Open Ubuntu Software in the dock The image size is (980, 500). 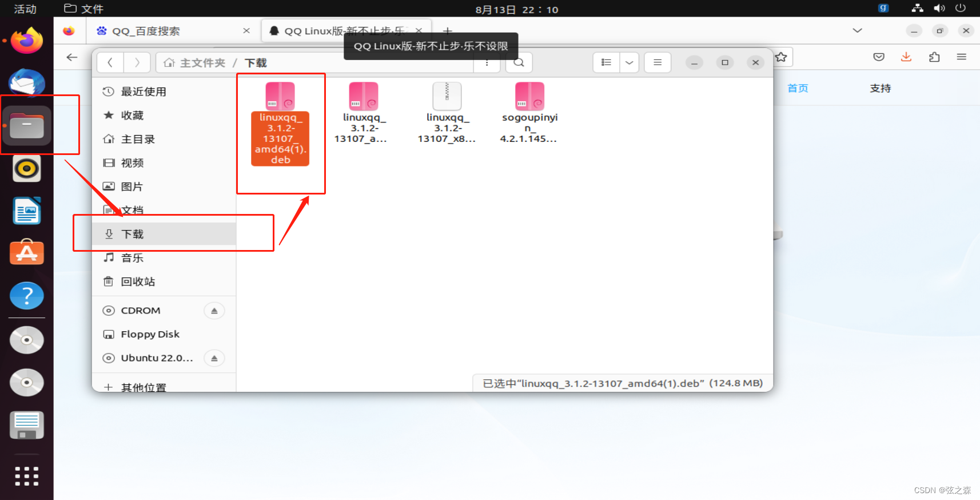(26, 253)
